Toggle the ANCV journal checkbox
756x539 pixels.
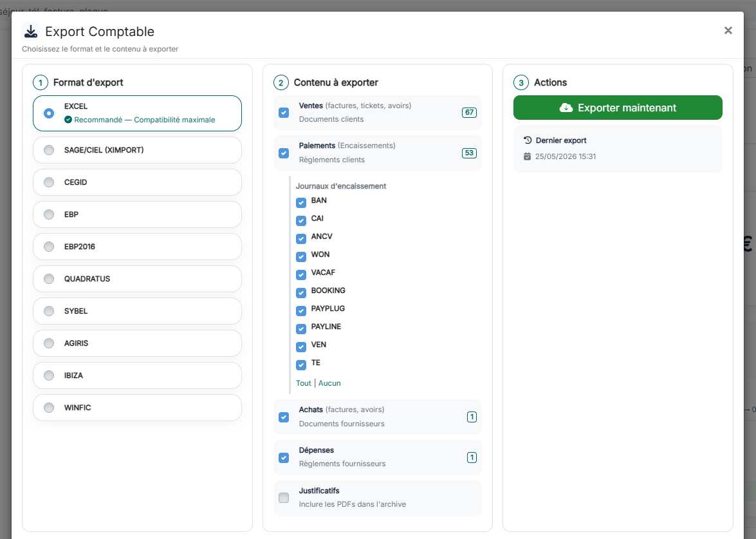tap(301, 239)
